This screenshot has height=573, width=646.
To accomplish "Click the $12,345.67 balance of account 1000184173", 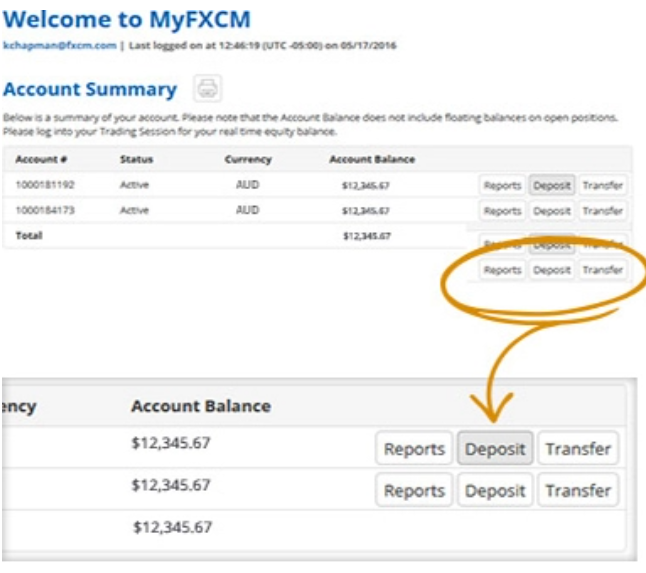I will (365, 211).
